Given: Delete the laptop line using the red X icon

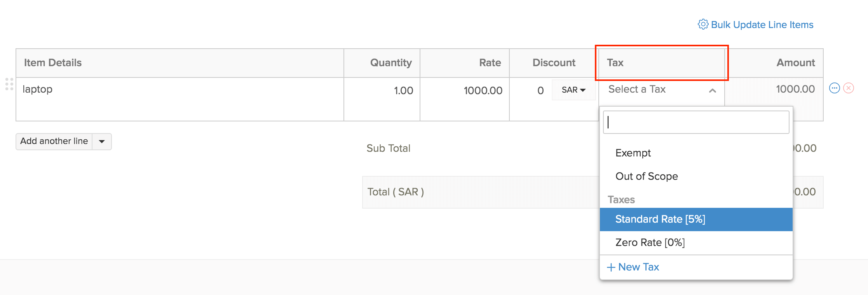Looking at the screenshot, I should coord(848,88).
